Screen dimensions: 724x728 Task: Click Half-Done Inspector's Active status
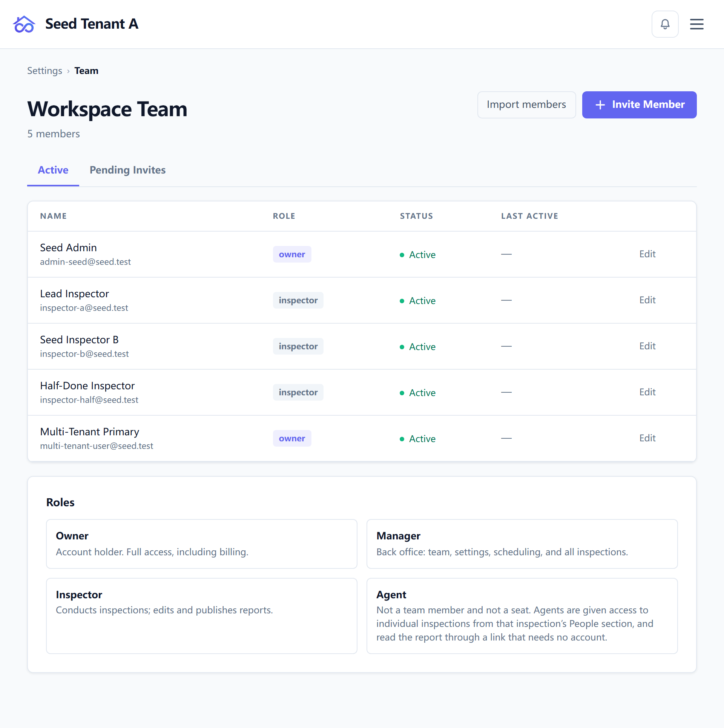tap(417, 393)
